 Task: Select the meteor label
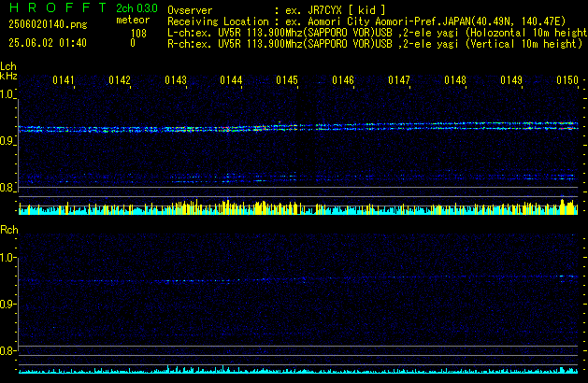click(133, 20)
